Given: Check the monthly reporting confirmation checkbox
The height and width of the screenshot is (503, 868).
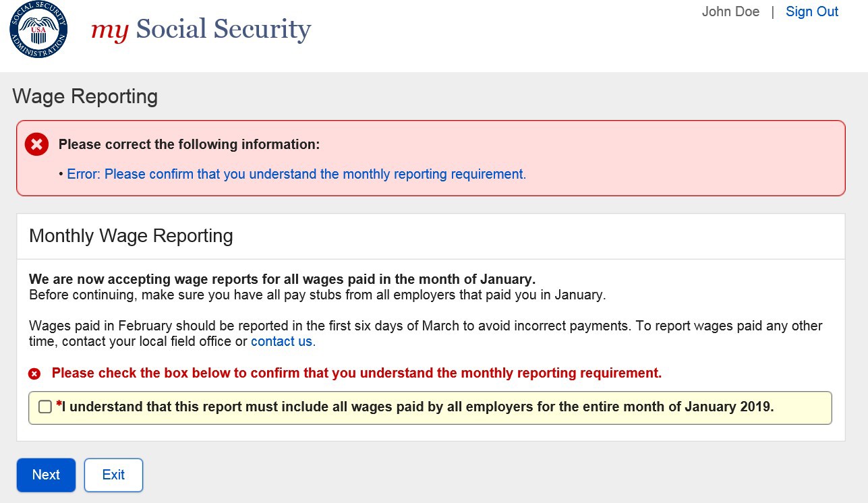Looking at the screenshot, I should point(45,407).
